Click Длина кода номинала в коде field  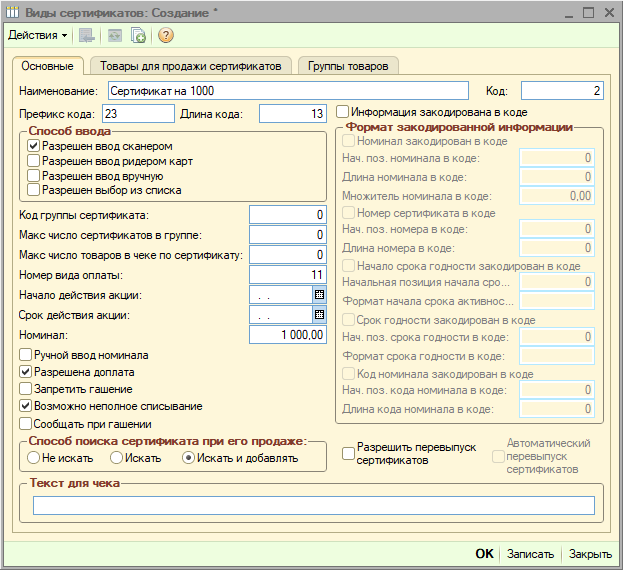coord(557,409)
